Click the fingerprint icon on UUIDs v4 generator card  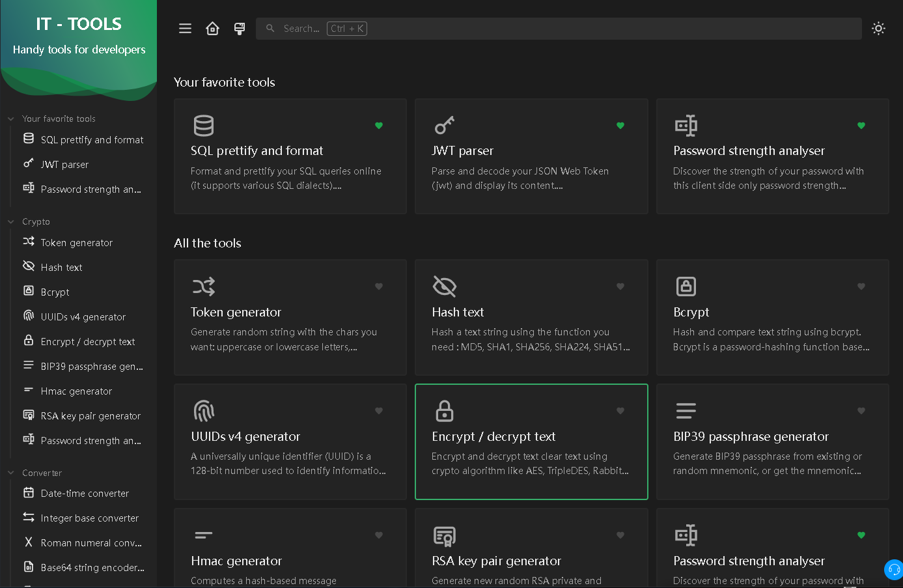[x=204, y=411]
